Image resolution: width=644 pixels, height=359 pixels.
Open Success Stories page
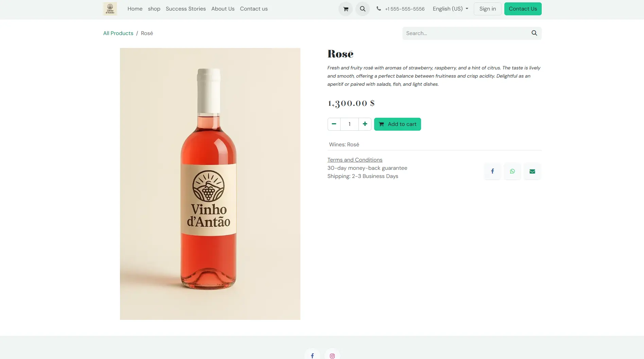tap(186, 9)
